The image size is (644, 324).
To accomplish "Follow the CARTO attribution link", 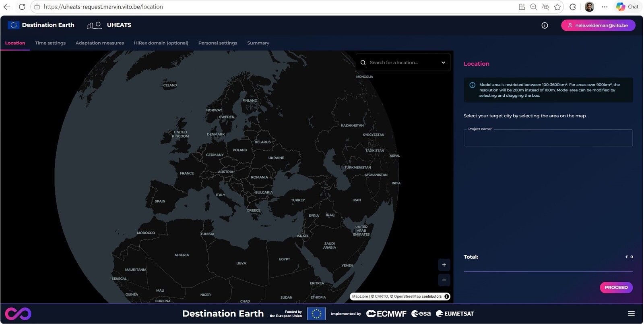I will (382, 297).
